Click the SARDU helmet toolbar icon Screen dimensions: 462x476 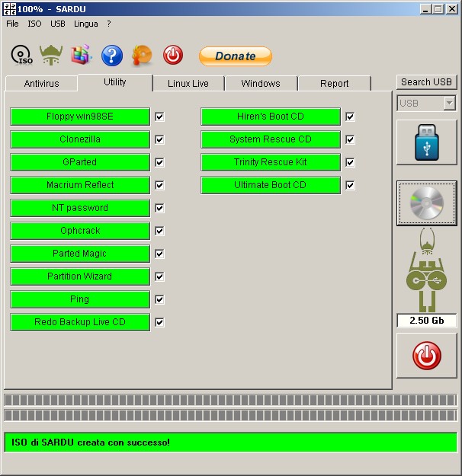[x=51, y=56]
